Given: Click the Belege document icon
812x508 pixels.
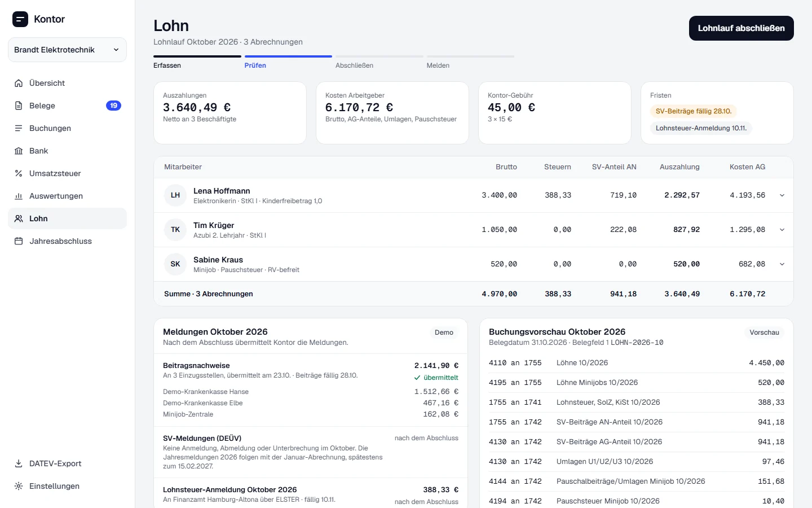Looking at the screenshot, I should (x=19, y=106).
